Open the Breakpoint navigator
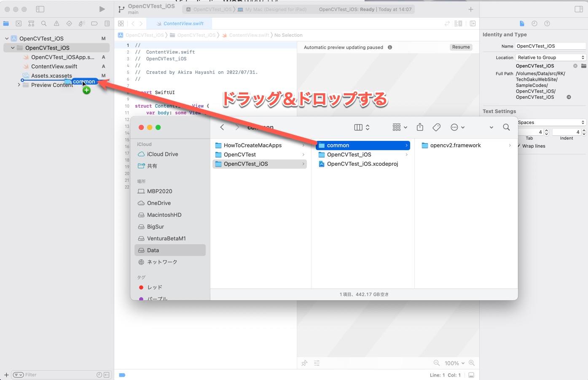Viewport: 588px width, 380px height. (94, 24)
